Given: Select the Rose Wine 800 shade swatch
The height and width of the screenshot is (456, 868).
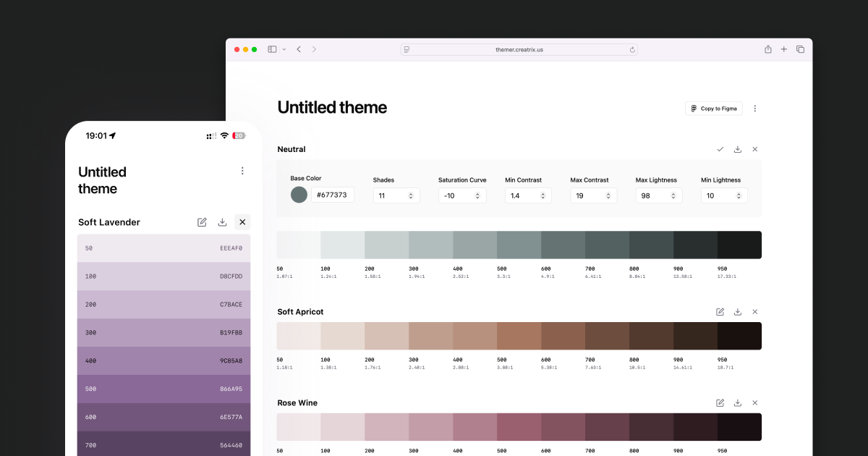Looking at the screenshot, I should 651,427.
